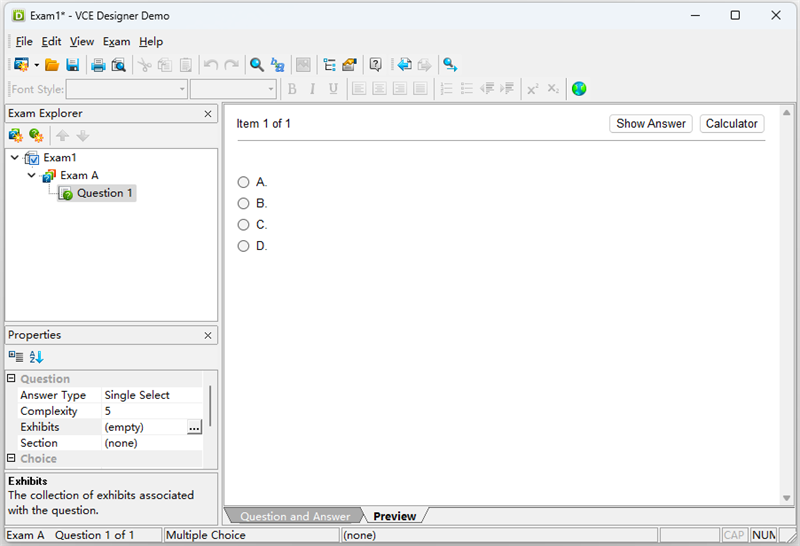
Task: Toggle Underline formatting
Action: click(333, 89)
